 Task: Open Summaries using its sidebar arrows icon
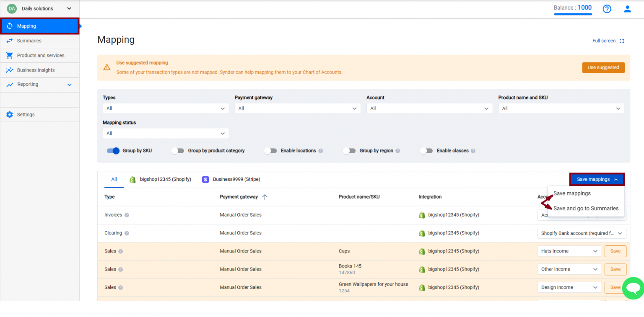pyautogui.click(x=9, y=41)
